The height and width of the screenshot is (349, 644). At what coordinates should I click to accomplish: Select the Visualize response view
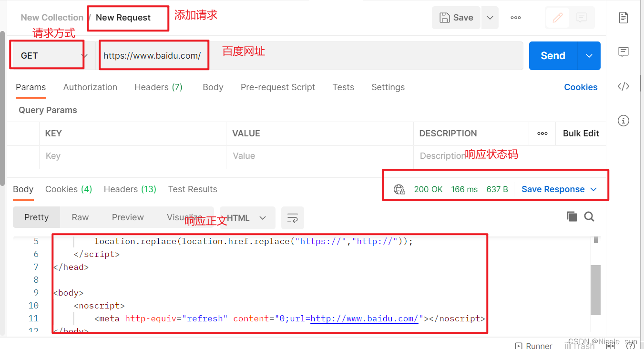(184, 217)
